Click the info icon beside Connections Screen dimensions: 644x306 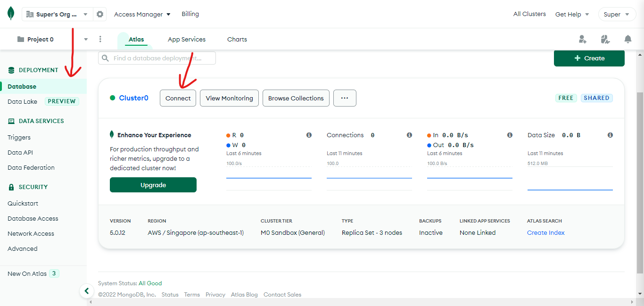click(409, 135)
